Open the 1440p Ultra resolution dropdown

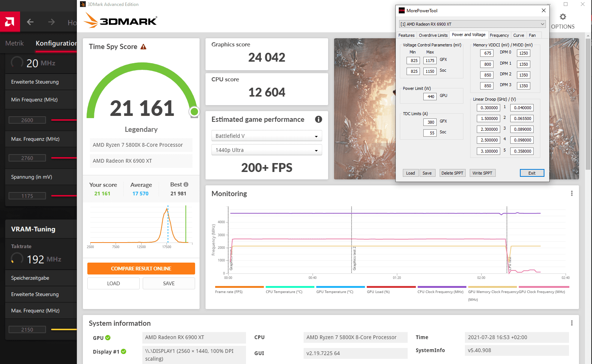pos(266,150)
